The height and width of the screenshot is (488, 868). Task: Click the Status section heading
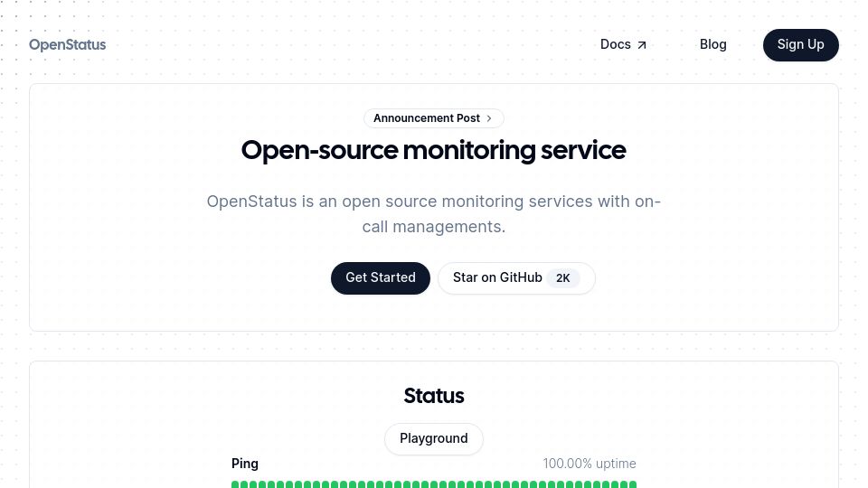tap(433, 396)
